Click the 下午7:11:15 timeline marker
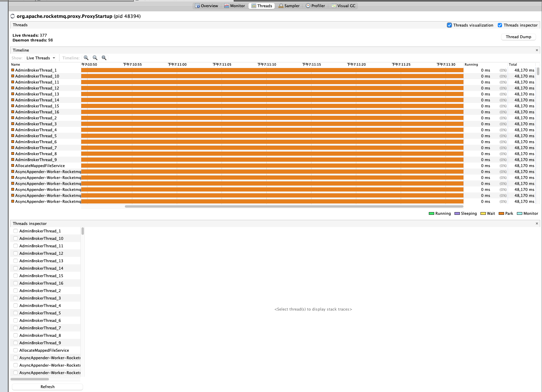 click(311, 64)
